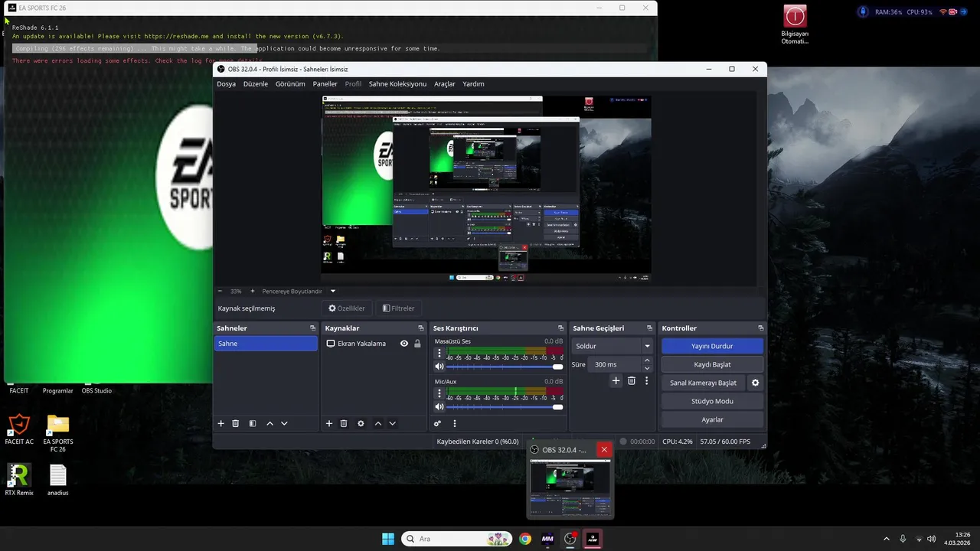Undock the Sahne Geçişleri panel

[x=649, y=328]
